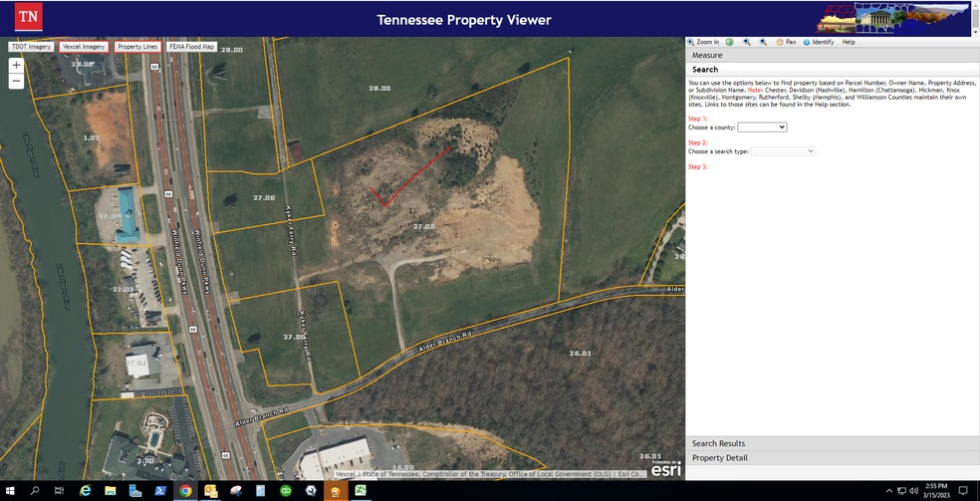Open the Windows Start menu
The width and height of the screenshot is (980, 501).
tap(11, 490)
